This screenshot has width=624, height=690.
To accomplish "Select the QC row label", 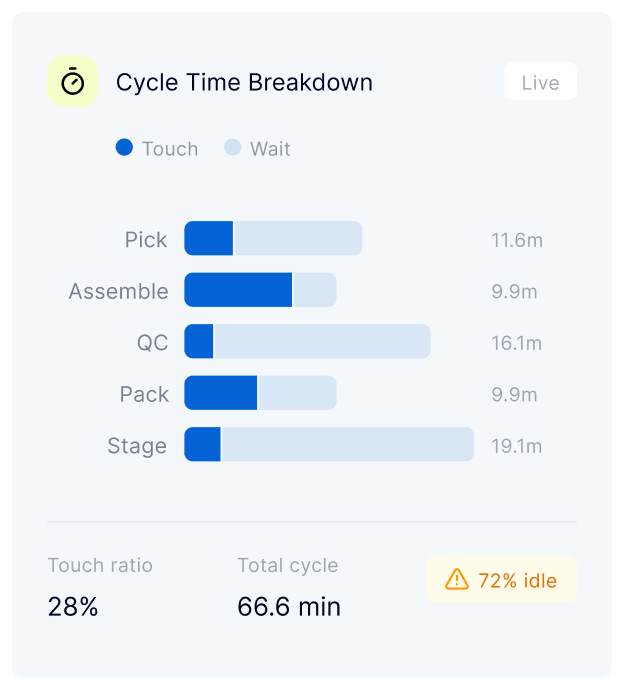I will point(152,343).
